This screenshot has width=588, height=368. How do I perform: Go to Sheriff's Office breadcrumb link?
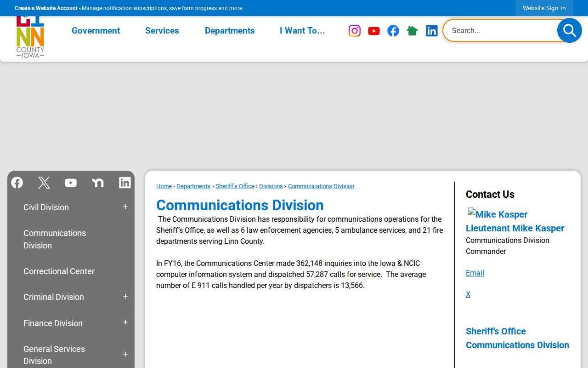coord(235,186)
